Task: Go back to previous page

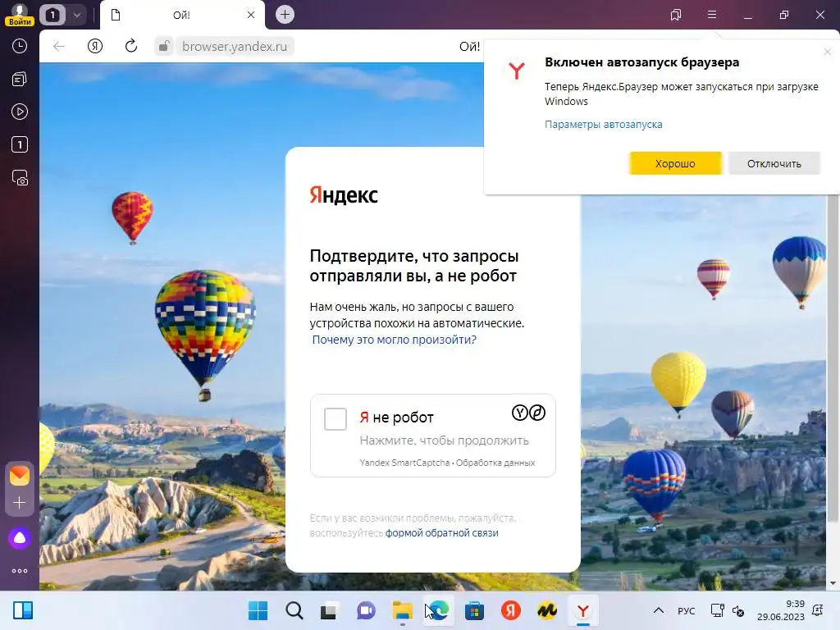Action: point(59,47)
